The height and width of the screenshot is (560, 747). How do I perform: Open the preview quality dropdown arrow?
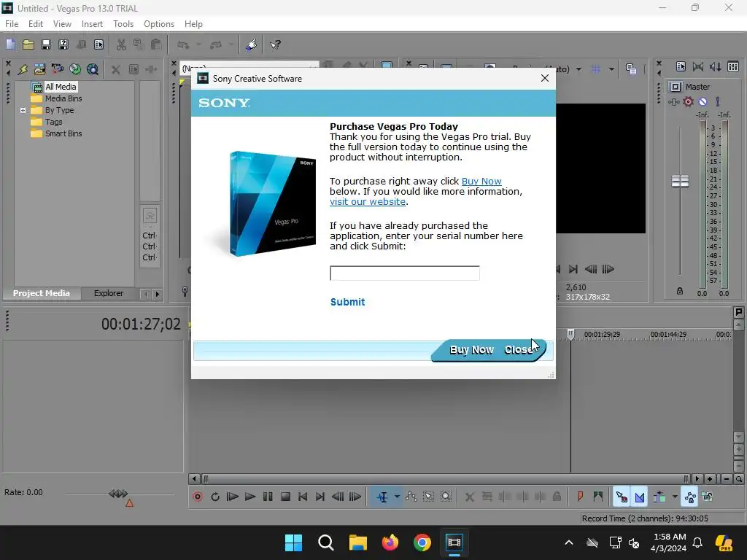coord(578,69)
